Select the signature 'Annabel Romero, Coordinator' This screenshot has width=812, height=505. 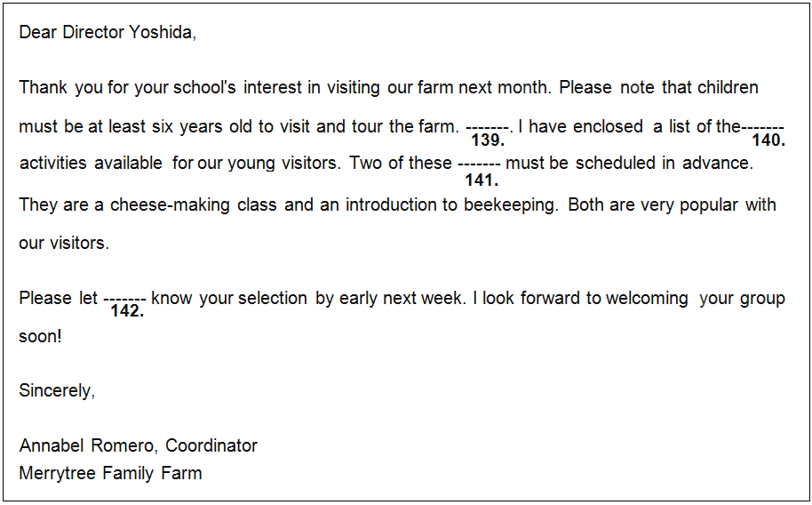138,445
